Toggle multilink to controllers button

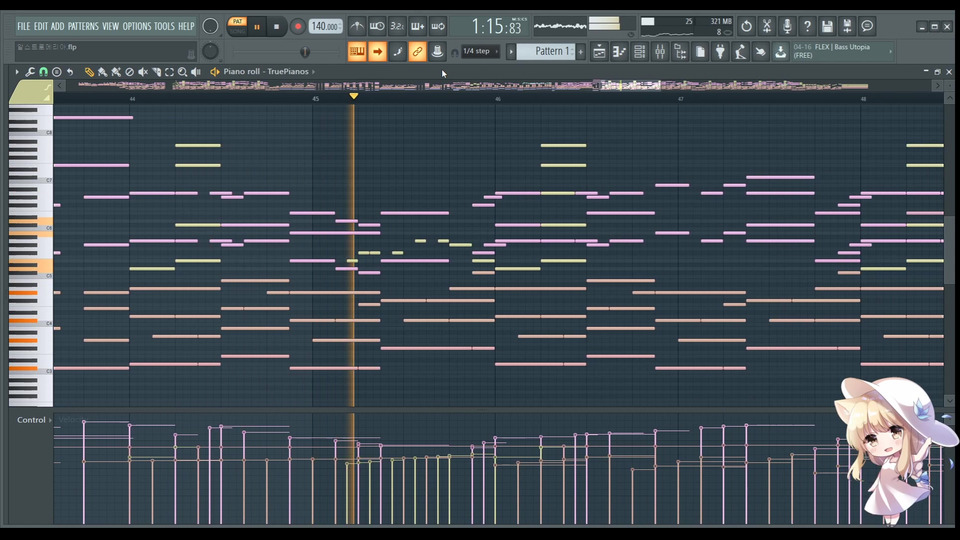tap(418, 51)
